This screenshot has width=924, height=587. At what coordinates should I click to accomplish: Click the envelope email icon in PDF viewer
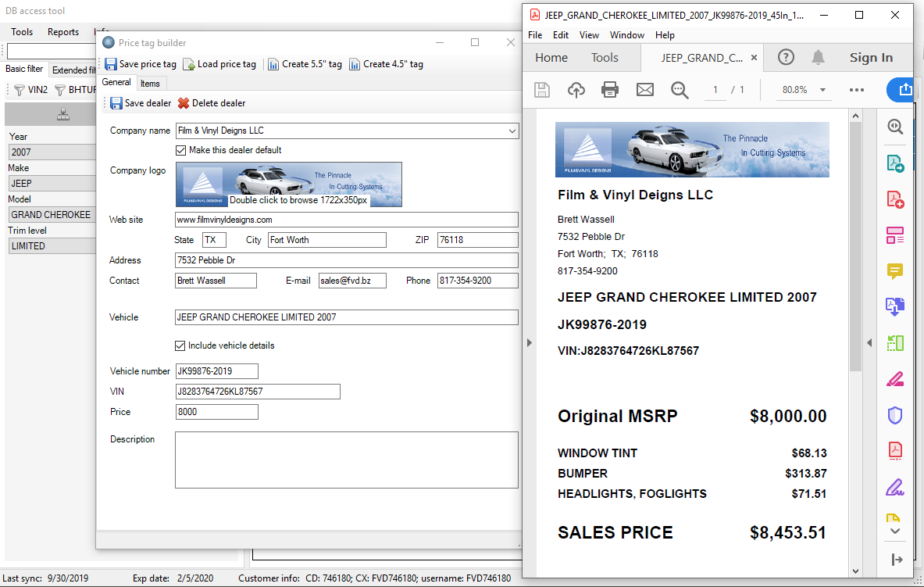pyautogui.click(x=644, y=90)
